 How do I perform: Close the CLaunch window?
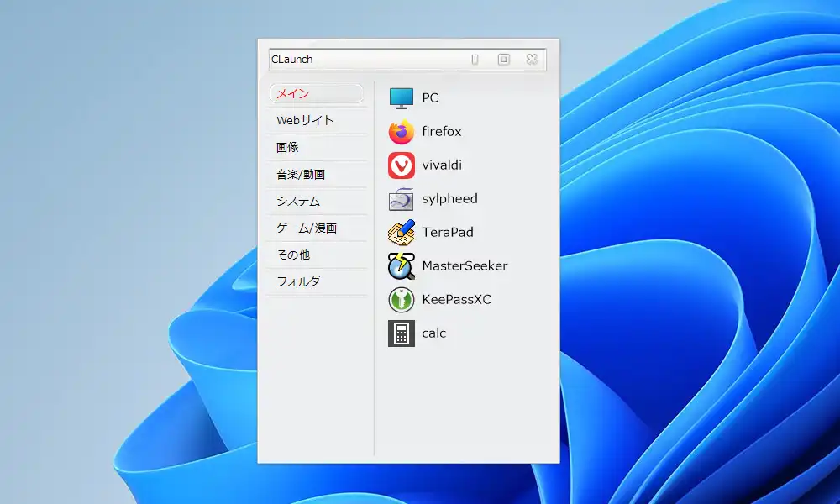[532, 60]
